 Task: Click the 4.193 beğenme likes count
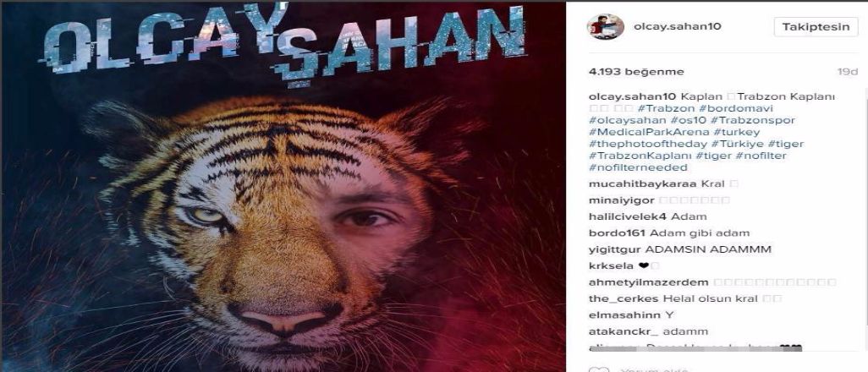click(636, 72)
